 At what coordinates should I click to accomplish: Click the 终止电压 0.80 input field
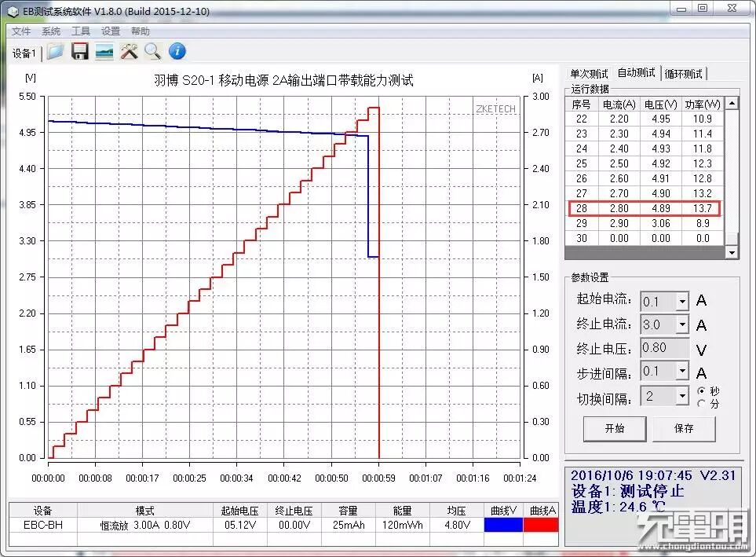point(664,348)
